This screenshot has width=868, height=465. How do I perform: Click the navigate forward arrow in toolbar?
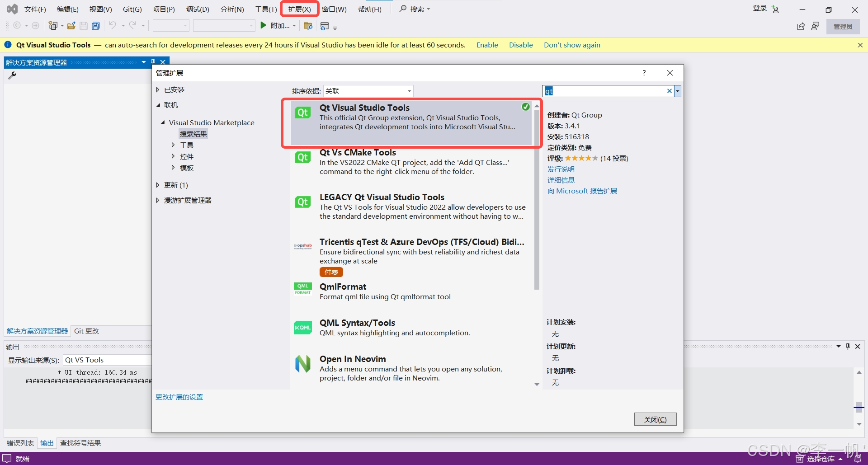click(x=35, y=26)
